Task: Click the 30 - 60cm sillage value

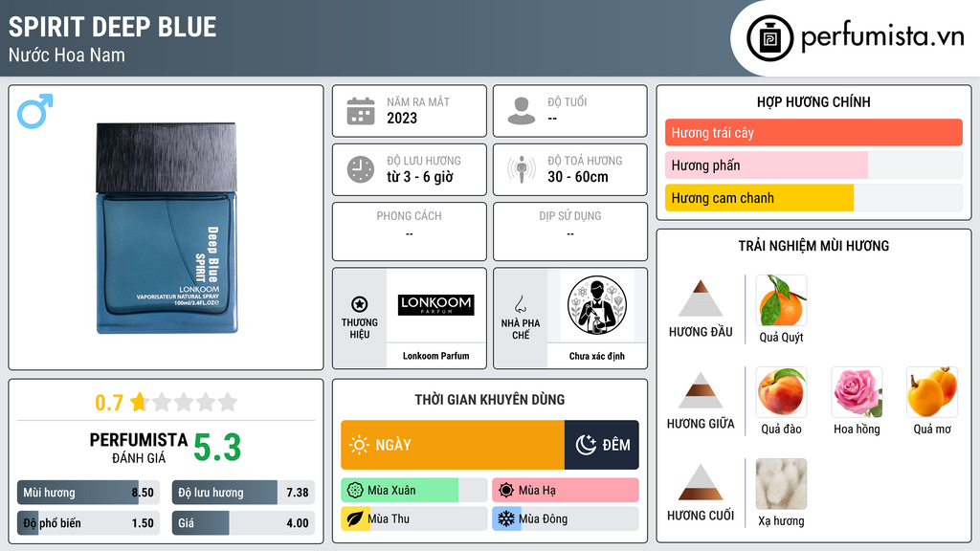Action: coord(578,177)
